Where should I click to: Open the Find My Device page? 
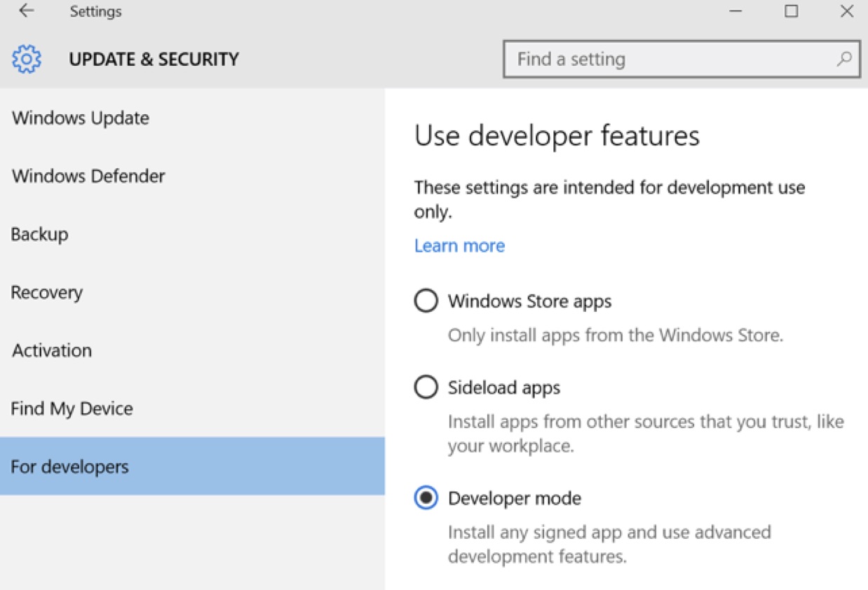(192, 409)
